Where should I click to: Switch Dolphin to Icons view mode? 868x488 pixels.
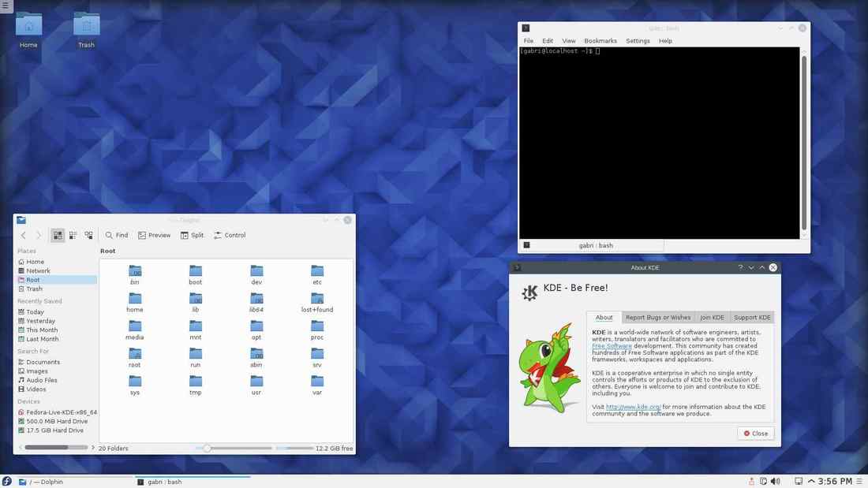coord(57,234)
